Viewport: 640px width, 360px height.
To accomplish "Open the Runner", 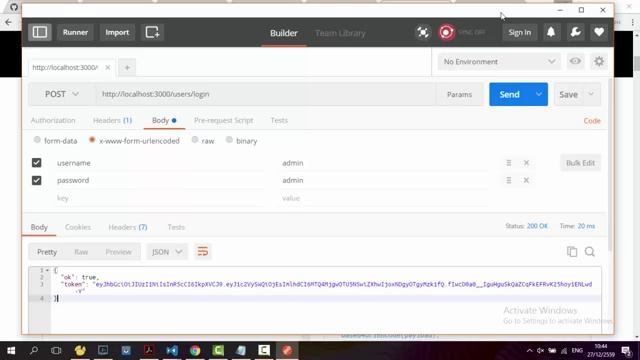I will [x=75, y=32].
